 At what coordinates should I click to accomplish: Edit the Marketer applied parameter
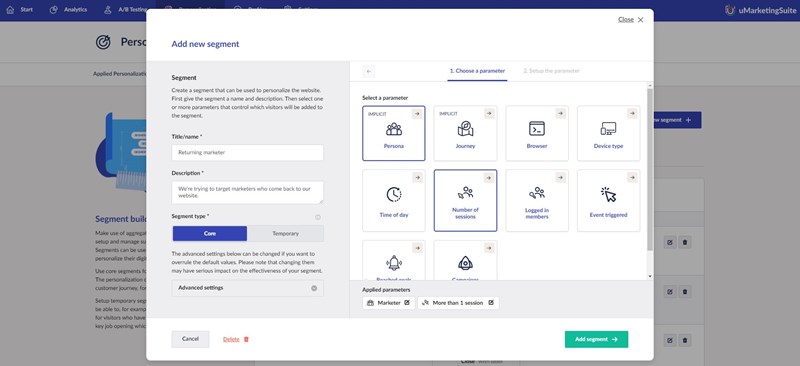pyautogui.click(x=407, y=303)
